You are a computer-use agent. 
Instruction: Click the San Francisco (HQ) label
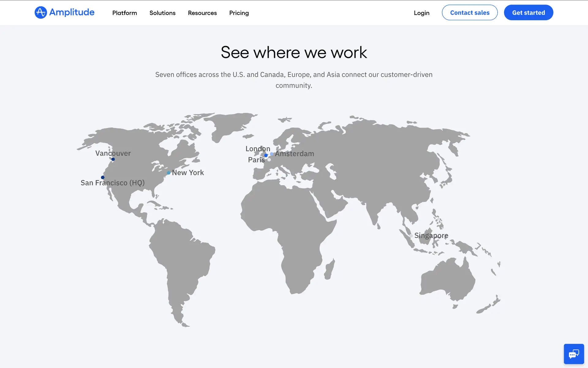tap(112, 183)
